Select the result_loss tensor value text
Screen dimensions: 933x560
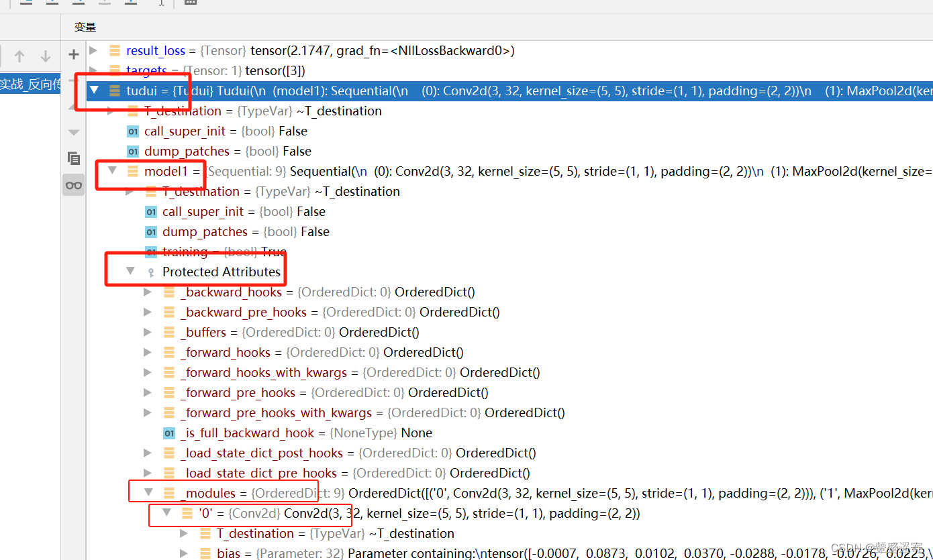[x=383, y=51]
